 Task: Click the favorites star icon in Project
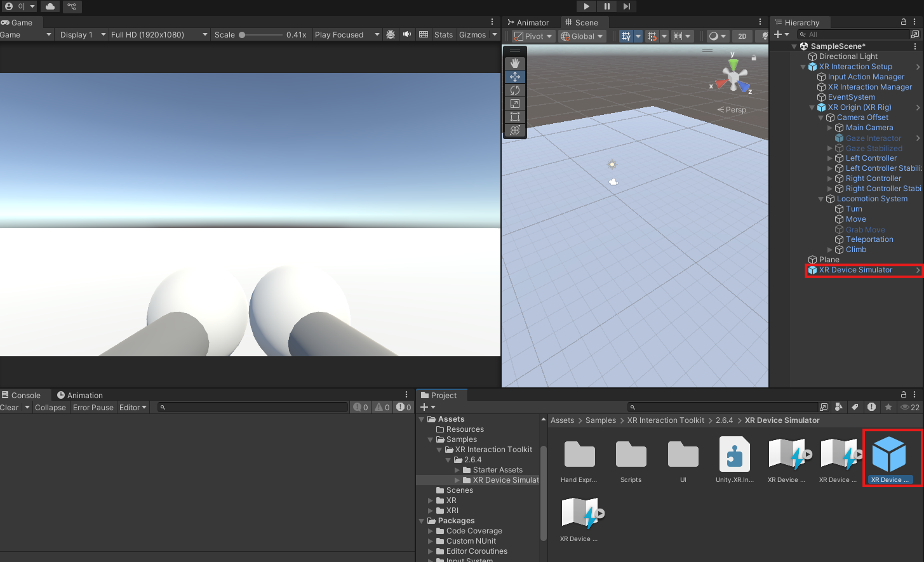point(888,407)
